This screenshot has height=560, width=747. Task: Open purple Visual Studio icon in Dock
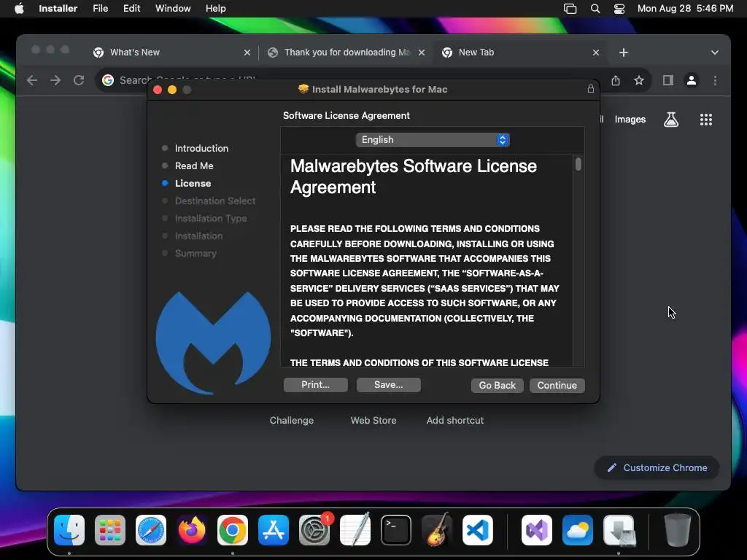[537, 530]
